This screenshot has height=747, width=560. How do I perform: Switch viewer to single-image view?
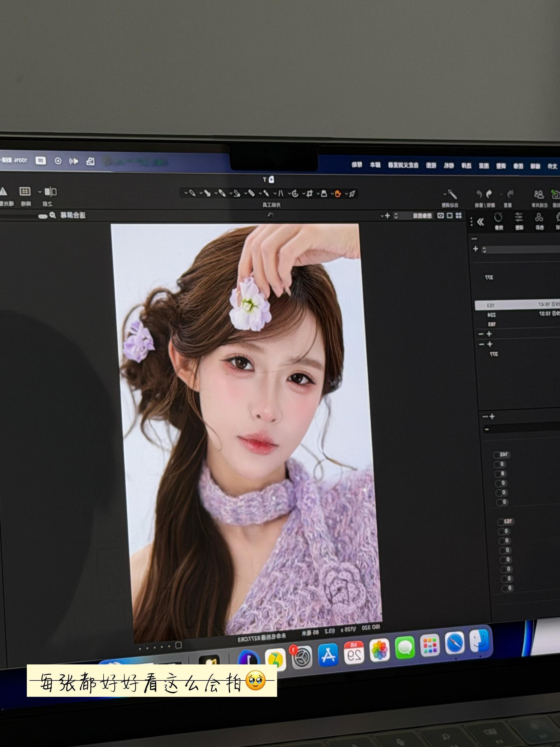point(450,215)
